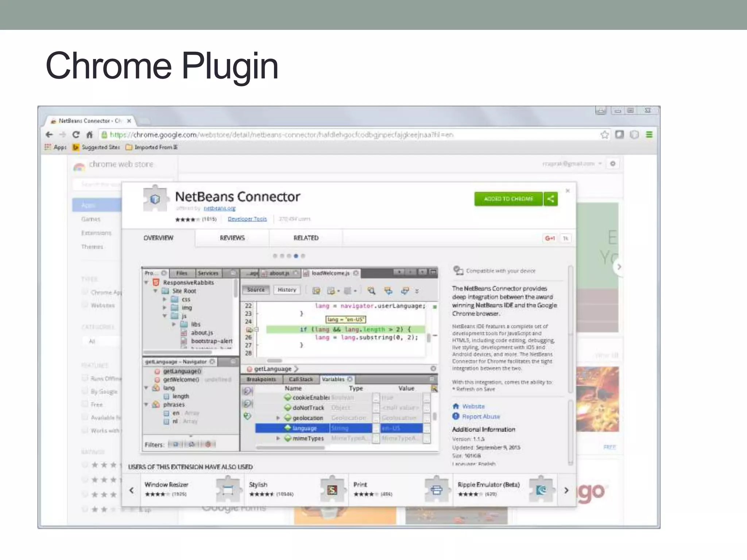Select the Chrome Apps type radio
Viewport: 747px width, 560px height.
coord(85,292)
